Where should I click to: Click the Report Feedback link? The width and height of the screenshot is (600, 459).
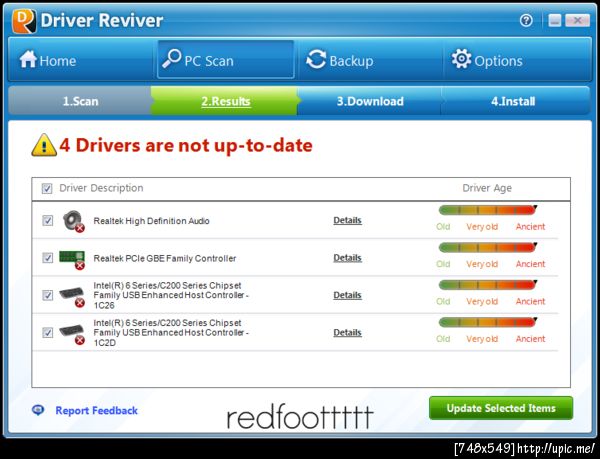pyautogui.click(x=96, y=410)
